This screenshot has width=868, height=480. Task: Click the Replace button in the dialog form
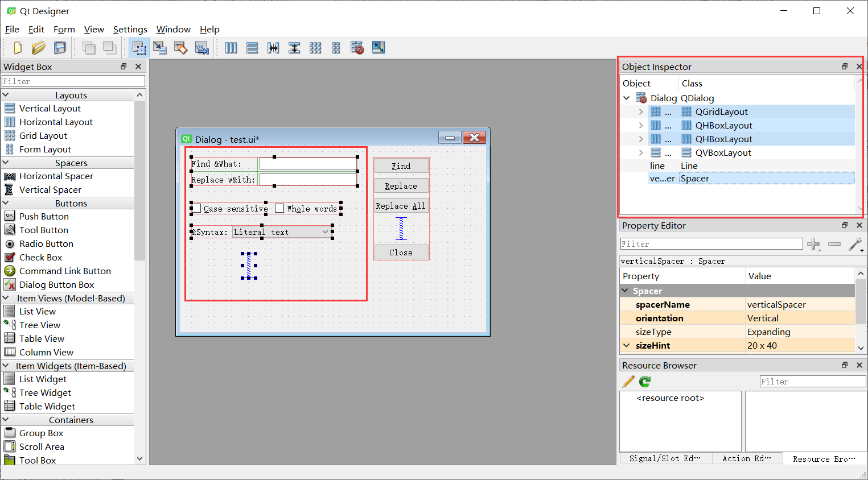tap(401, 185)
